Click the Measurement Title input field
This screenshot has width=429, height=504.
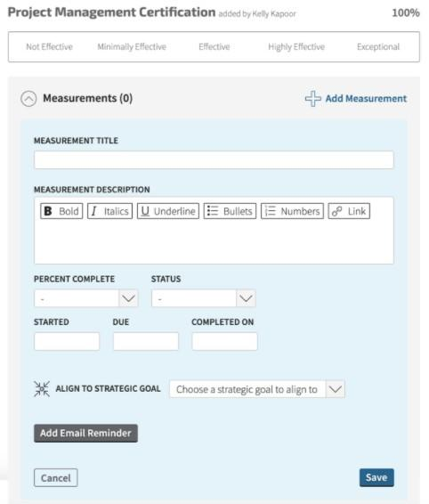[x=214, y=159]
